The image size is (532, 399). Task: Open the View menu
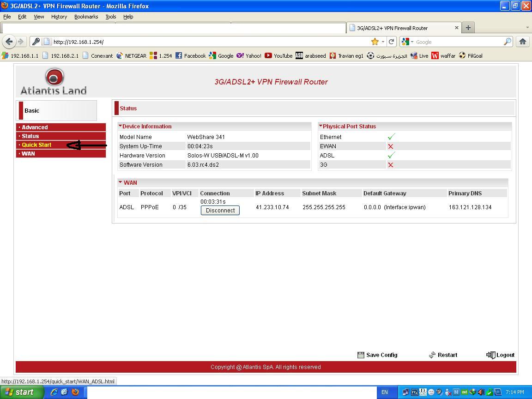coord(39,17)
